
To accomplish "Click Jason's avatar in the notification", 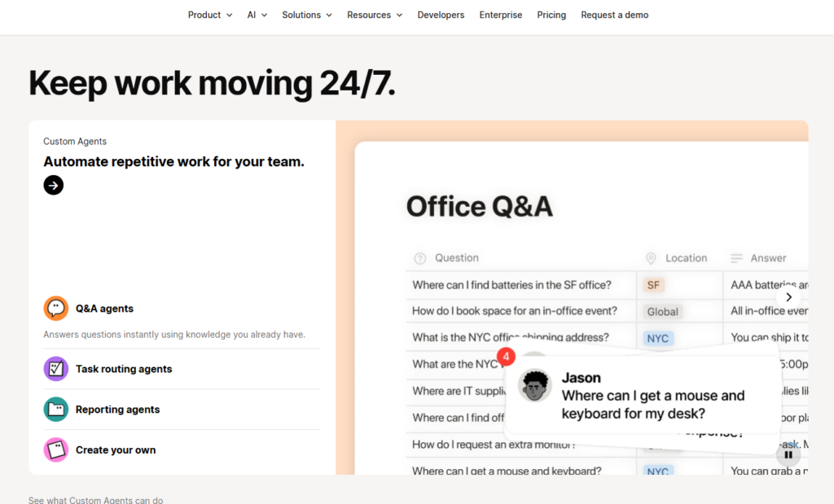I will coord(534,385).
